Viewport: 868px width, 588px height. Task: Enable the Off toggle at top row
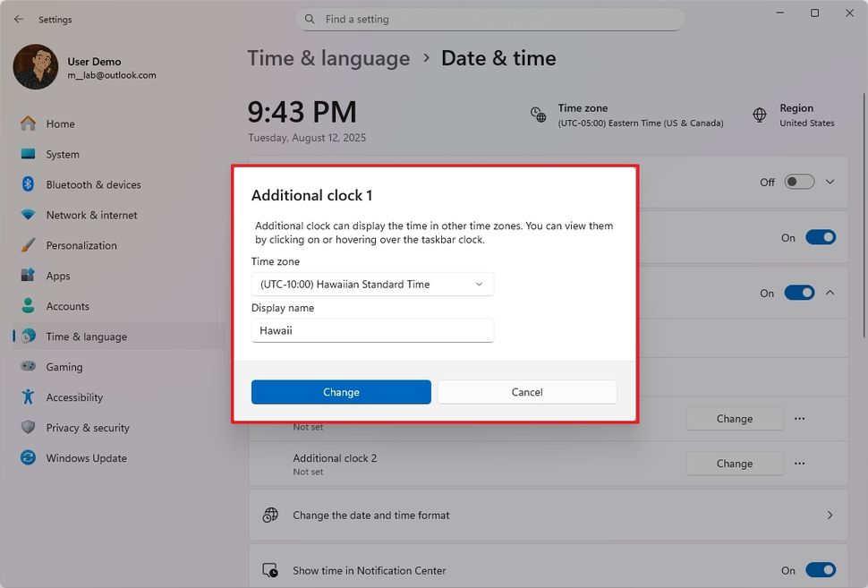pyautogui.click(x=799, y=181)
